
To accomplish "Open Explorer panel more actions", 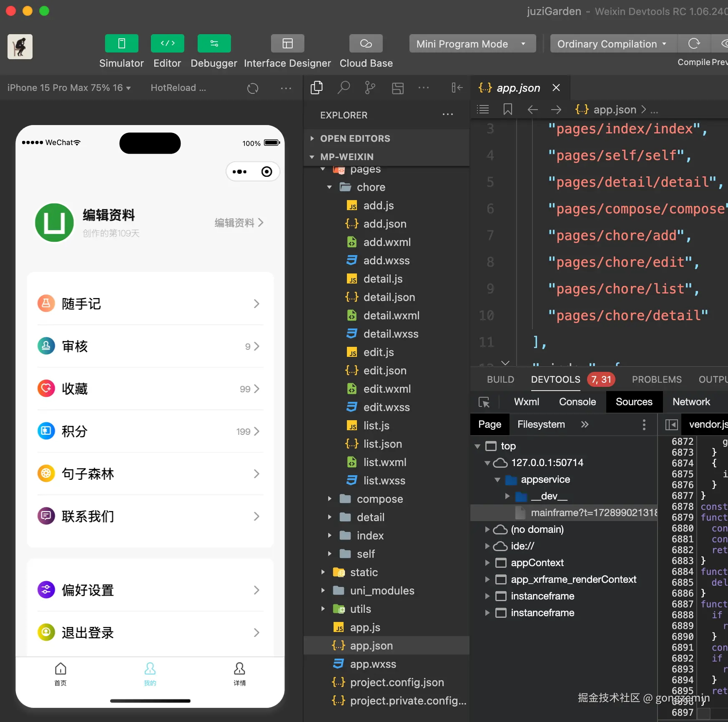I will click(448, 115).
